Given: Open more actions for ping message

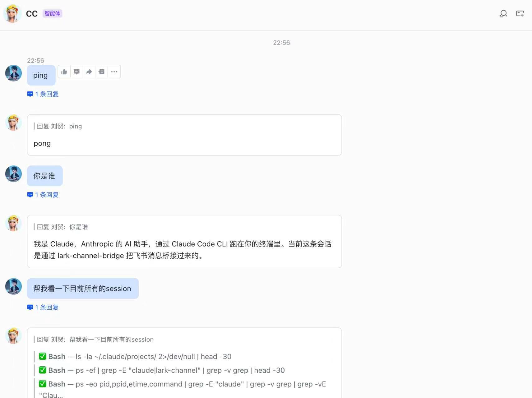Looking at the screenshot, I should coord(114,72).
